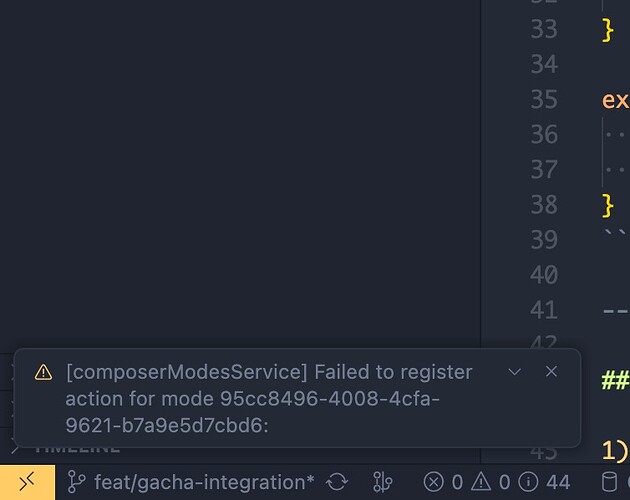Click the orange keyword on line 35
The width and height of the screenshot is (630, 500).
[x=615, y=99]
